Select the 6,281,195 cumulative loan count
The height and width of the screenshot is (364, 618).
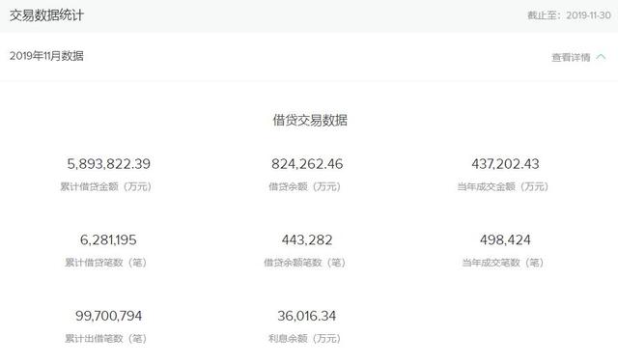pos(108,239)
